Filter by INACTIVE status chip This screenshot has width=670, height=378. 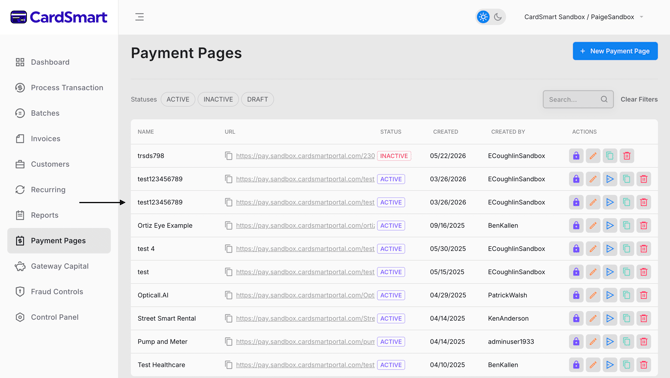pyautogui.click(x=218, y=99)
